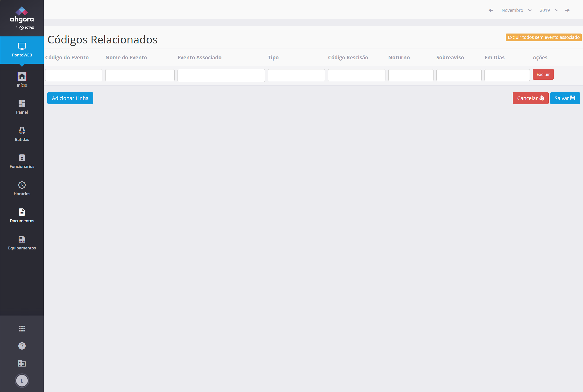Go to next month arrow

pos(567,10)
